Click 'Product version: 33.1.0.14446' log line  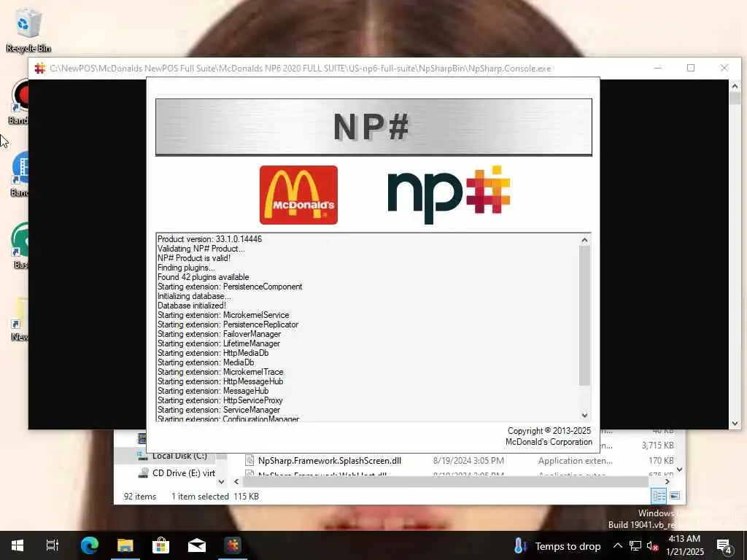pyautogui.click(x=209, y=239)
